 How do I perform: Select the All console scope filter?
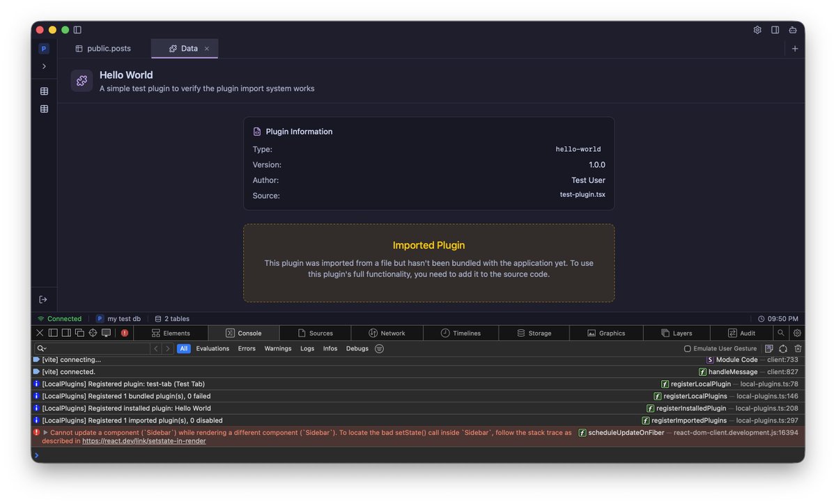click(184, 348)
